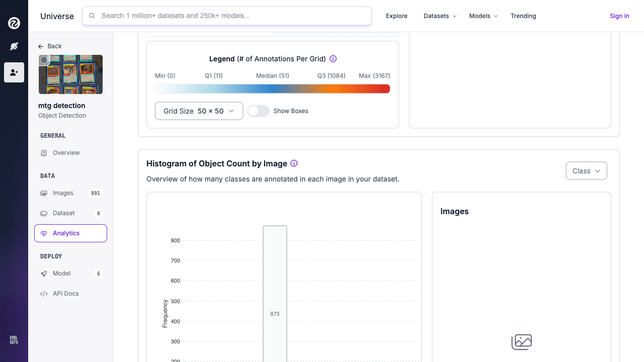Open the Class dropdown for the histogram

pos(586,170)
